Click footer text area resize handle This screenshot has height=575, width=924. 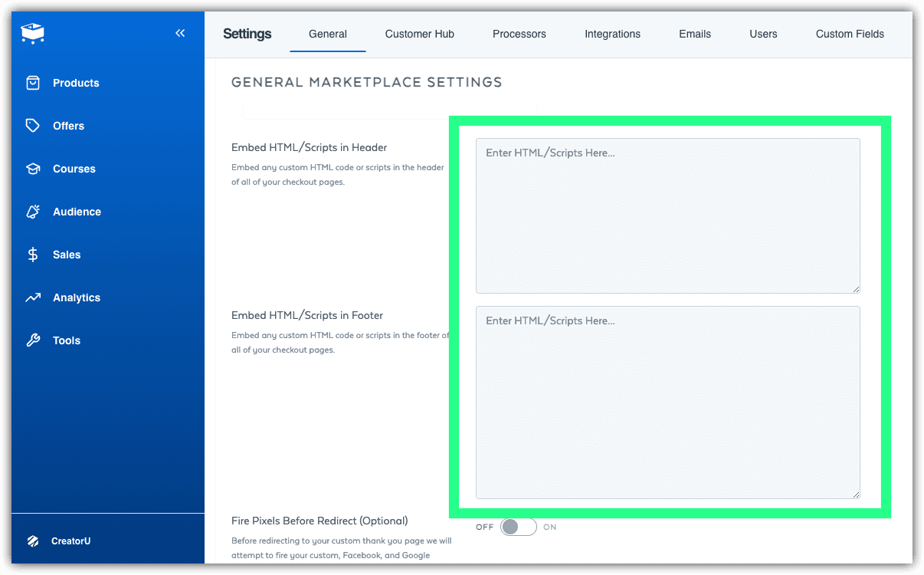click(856, 495)
